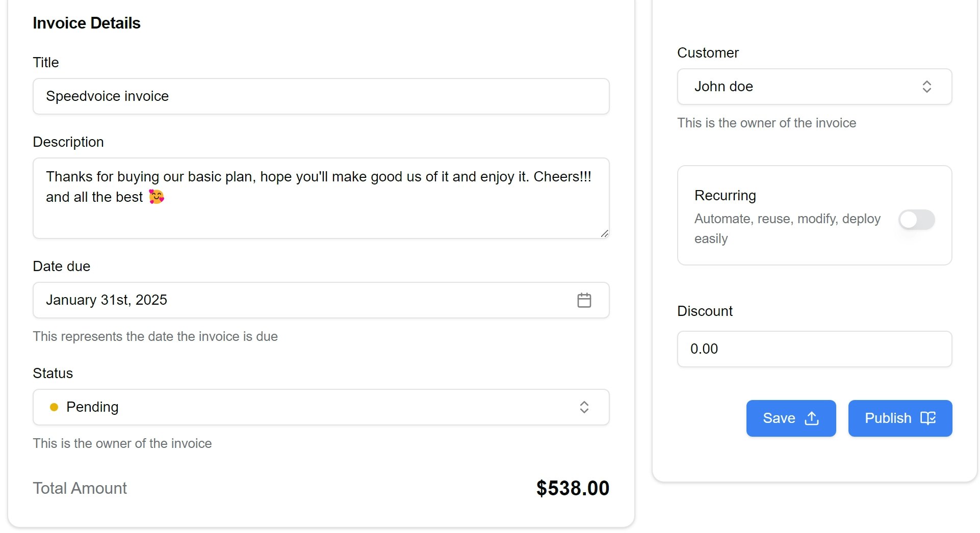Click the Invoice Details heading
The image size is (980, 533).
(87, 23)
